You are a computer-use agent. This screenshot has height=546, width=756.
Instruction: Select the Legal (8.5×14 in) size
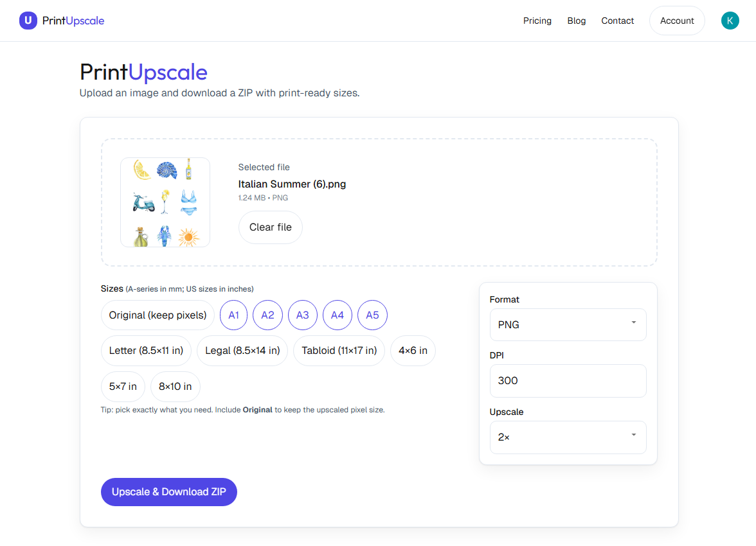[x=242, y=351]
